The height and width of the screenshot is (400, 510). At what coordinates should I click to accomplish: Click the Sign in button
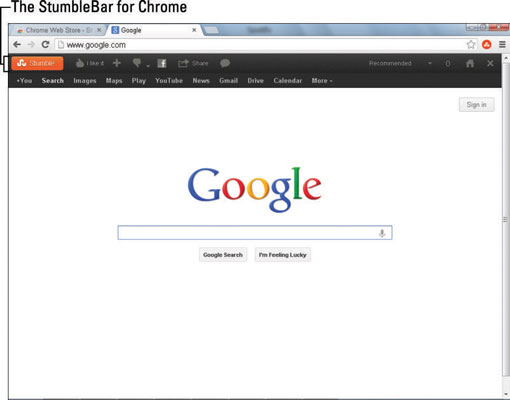click(x=476, y=105)
